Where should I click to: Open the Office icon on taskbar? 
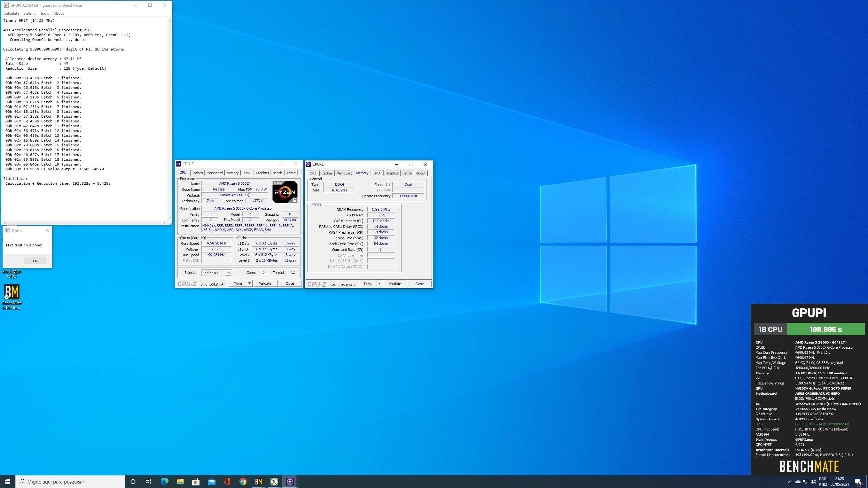(227, 482)
